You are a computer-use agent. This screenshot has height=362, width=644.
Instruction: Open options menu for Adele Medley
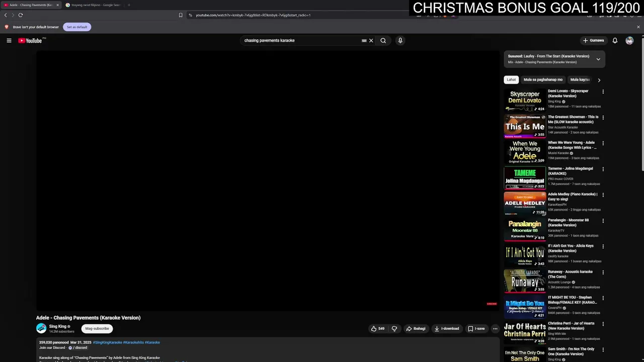pos(603,195)
